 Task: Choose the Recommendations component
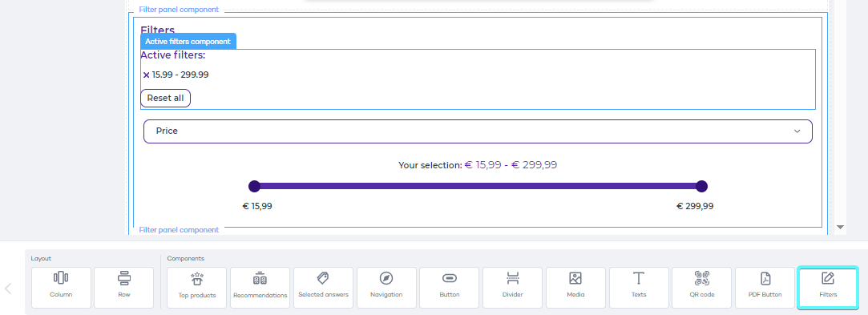tap(260, 288)
